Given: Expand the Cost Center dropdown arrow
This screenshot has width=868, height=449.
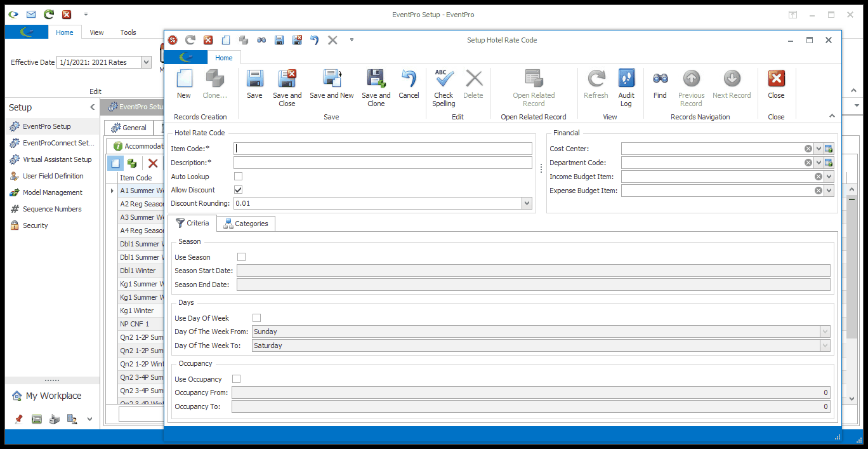Looking at the screenshot, I should point(819,149).
